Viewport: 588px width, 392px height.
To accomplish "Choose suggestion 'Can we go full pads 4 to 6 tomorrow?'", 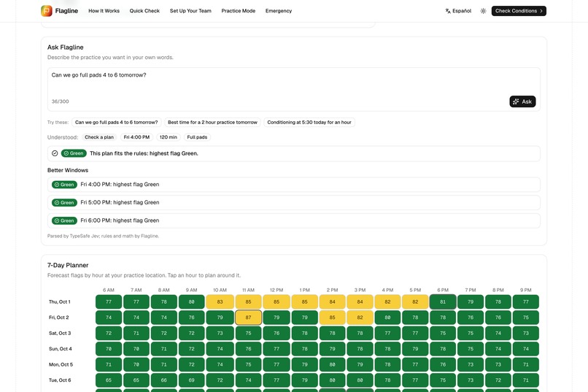I will [x=116, y=123].
